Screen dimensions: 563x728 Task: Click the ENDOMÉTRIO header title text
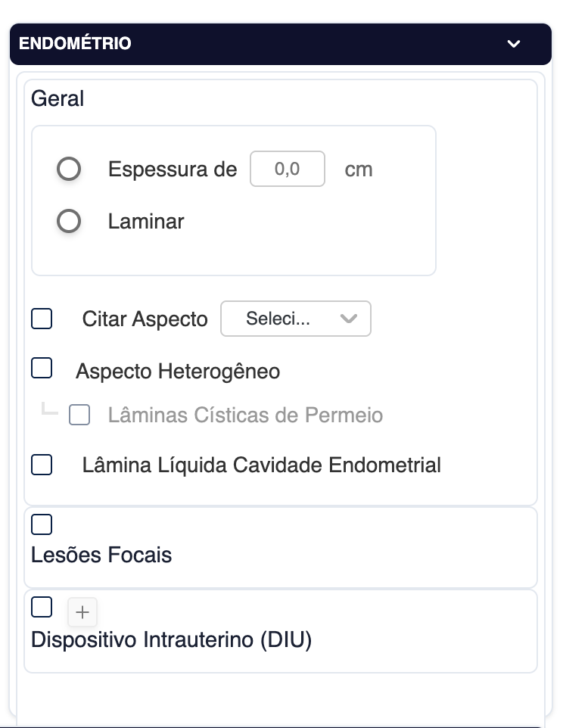point(75,44)
